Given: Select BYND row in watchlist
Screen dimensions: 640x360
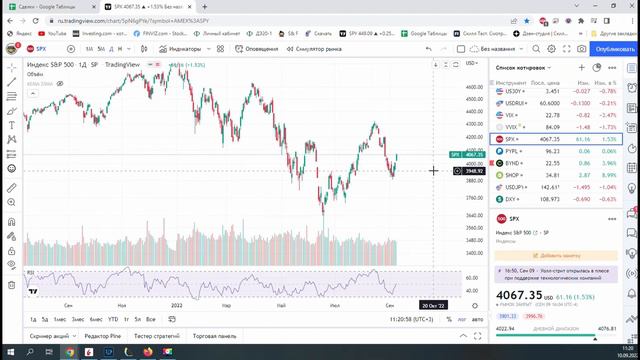Looking at the screenshot, I should point(556,163).
